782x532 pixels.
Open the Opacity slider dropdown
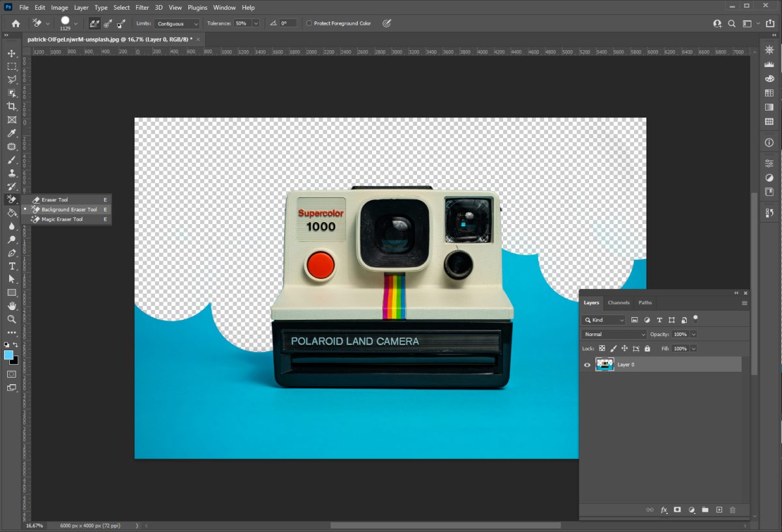[x=693, y=334]
